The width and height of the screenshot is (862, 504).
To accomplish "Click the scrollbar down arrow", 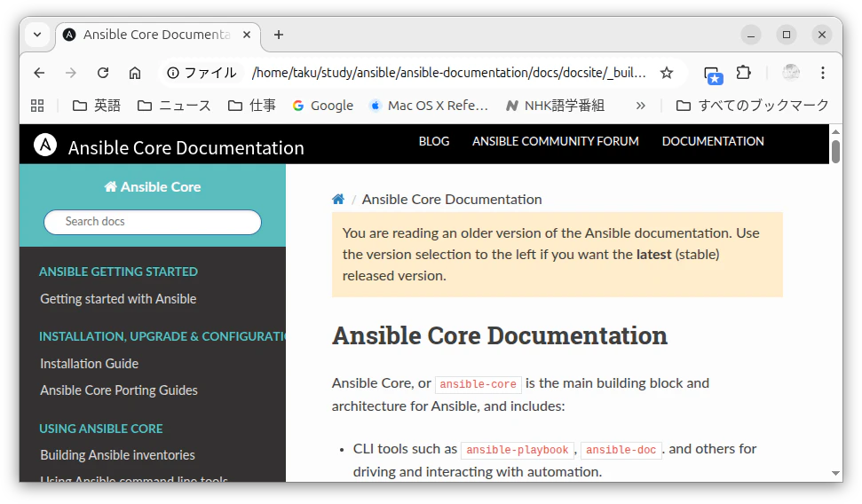I will [x=835, y=473].
